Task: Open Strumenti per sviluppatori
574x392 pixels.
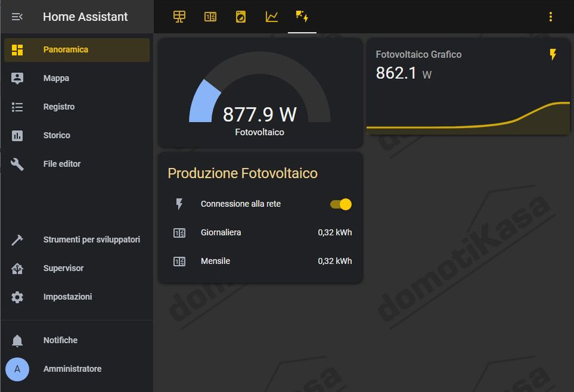Action: tap(77, 240)
